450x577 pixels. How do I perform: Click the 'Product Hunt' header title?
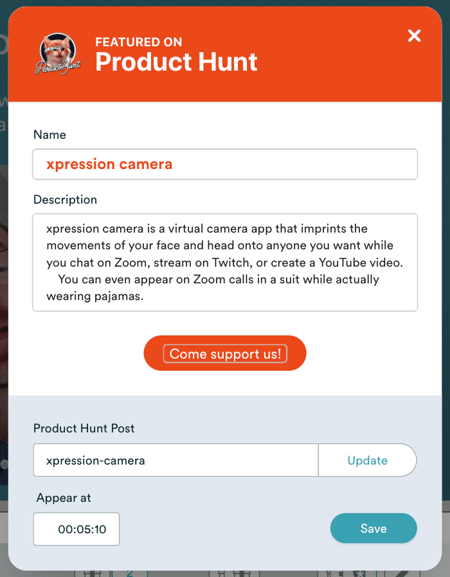(176, 61)
